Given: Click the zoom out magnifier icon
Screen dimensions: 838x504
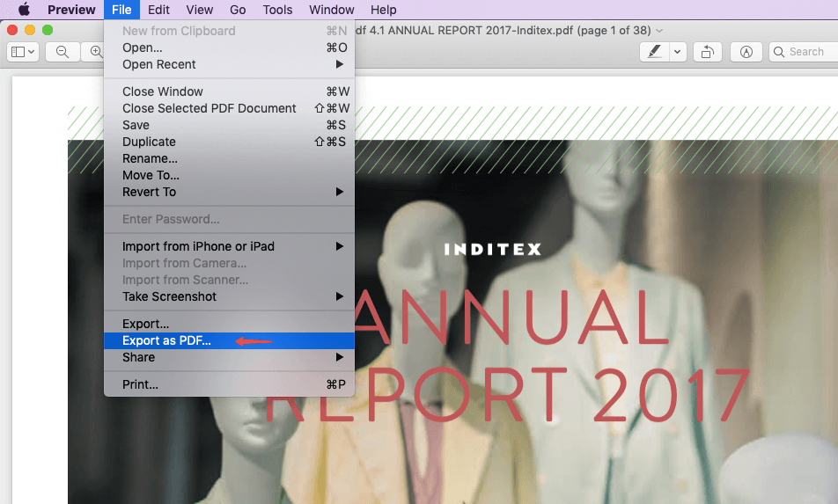Looking at the screenshot, I should pyautogui.click(x=62, y=52).
